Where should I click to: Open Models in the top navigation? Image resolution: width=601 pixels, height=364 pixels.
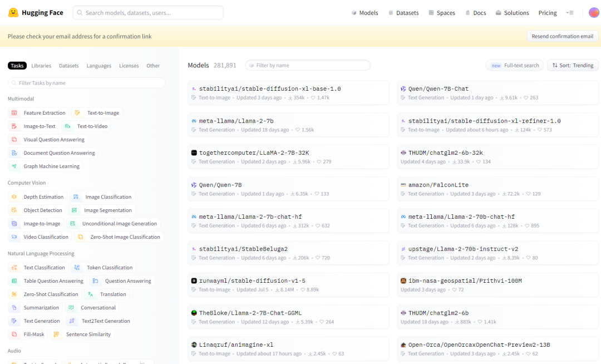[x=364, y=13]
